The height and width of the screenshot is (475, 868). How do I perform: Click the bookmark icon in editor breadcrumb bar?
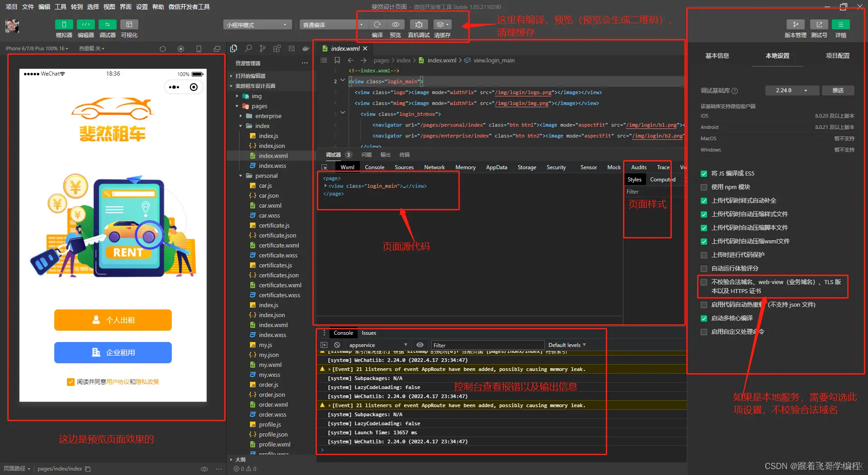pos(337,60)
